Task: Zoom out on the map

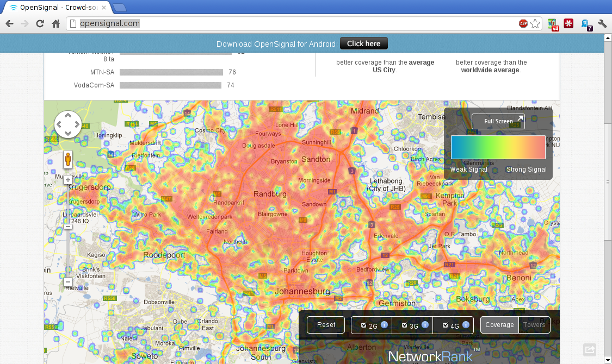Action: point(68,282)
